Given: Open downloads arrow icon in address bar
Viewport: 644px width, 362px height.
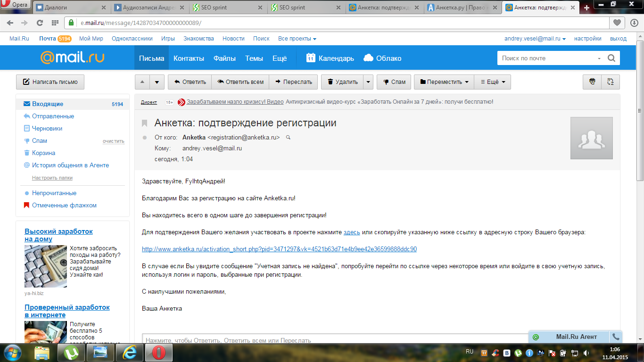Looking at the screenshot, I should (x=634, y=23).
